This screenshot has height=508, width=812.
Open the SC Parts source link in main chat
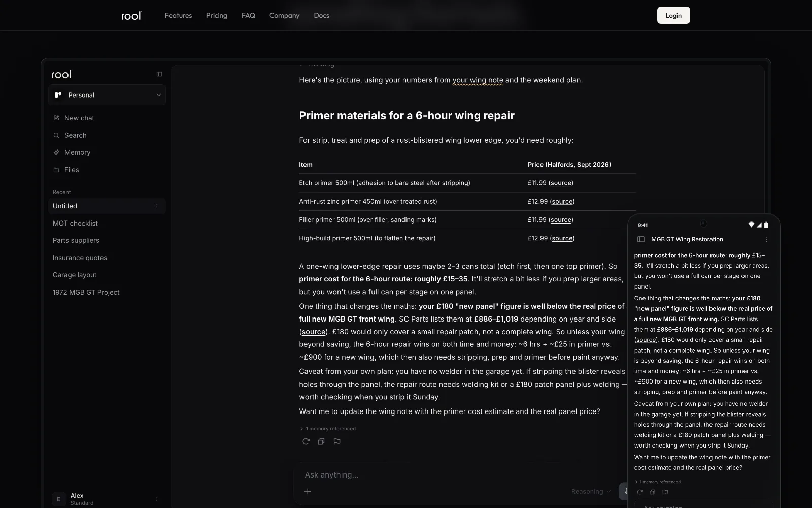pos(314,332)
